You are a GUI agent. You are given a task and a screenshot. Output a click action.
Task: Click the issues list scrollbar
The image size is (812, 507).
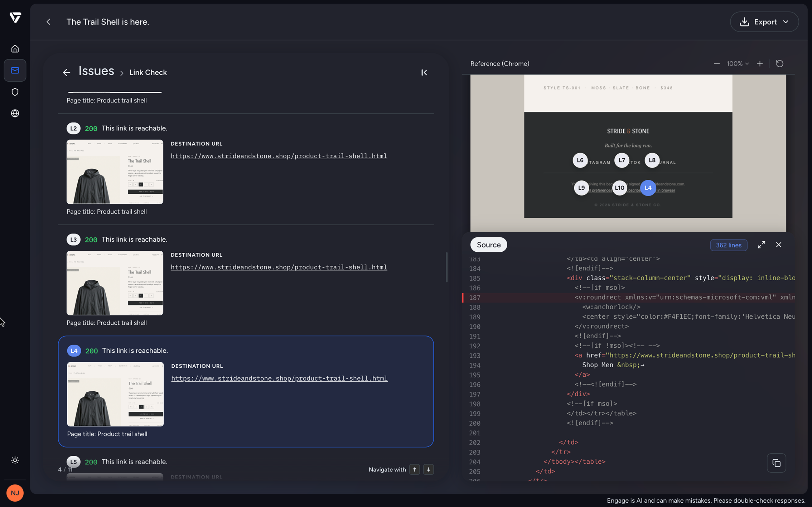point(446,267)
